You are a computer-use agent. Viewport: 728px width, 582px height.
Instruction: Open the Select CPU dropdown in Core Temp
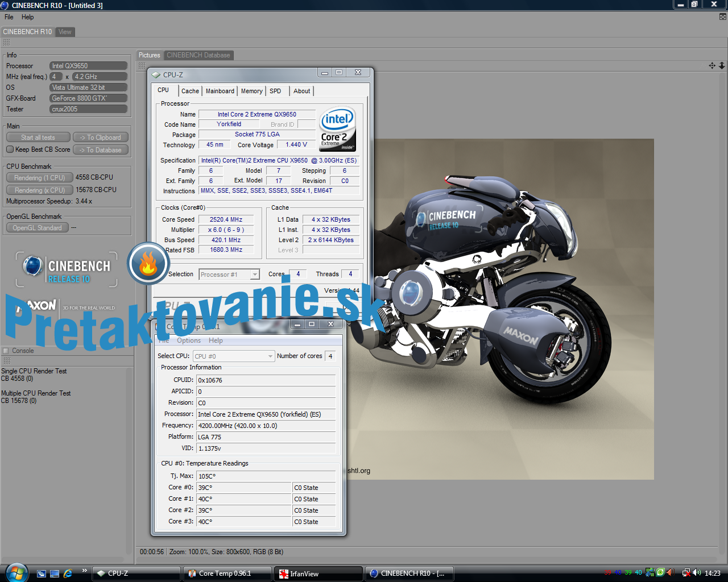tap(234, 356)
